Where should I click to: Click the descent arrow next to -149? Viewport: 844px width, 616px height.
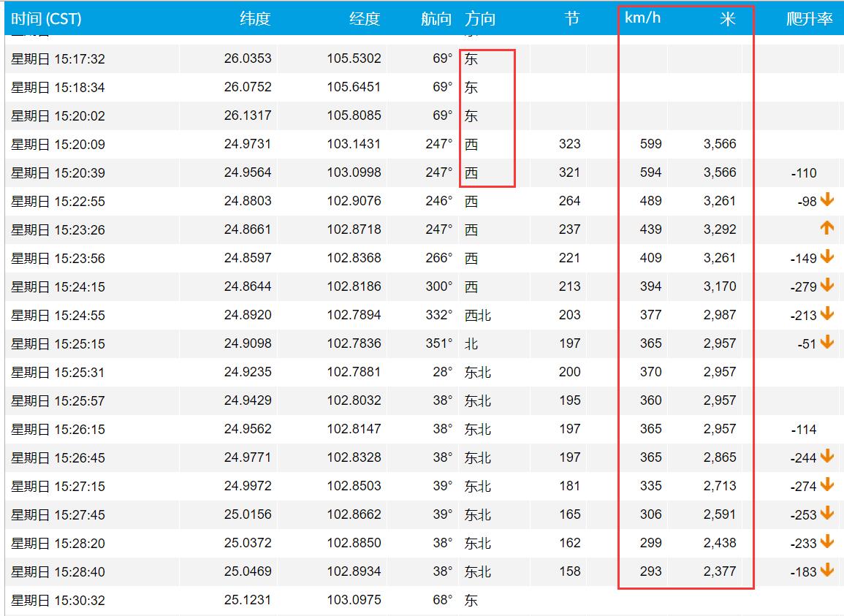826,257
